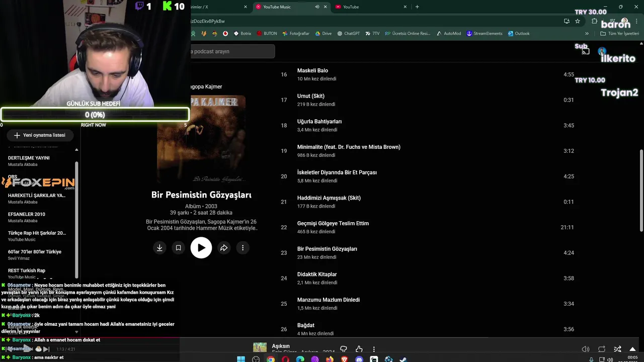Open Firefox from the taskbar
Image resolution: width=644 pixels, height=362 pixels.
pyautogui.click(x=330, y=359)
